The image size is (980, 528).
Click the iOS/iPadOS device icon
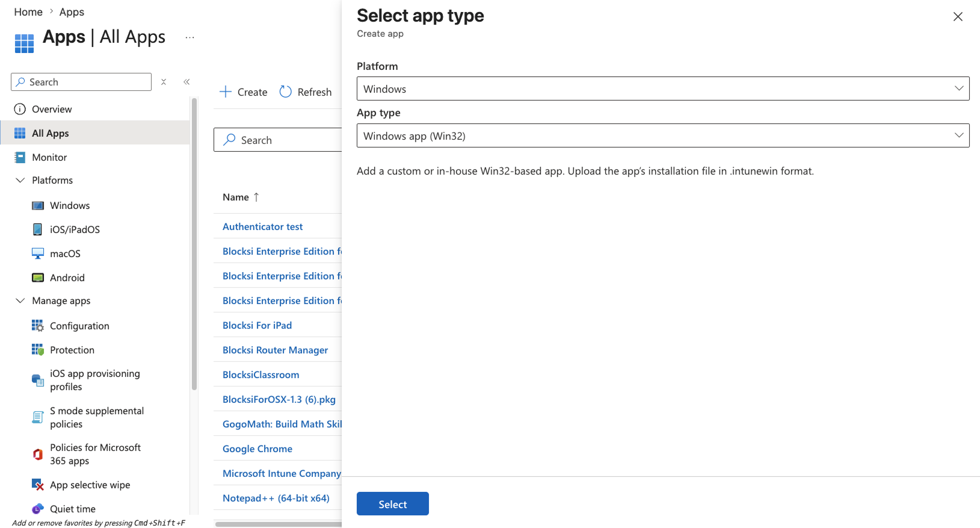point(38,229)
